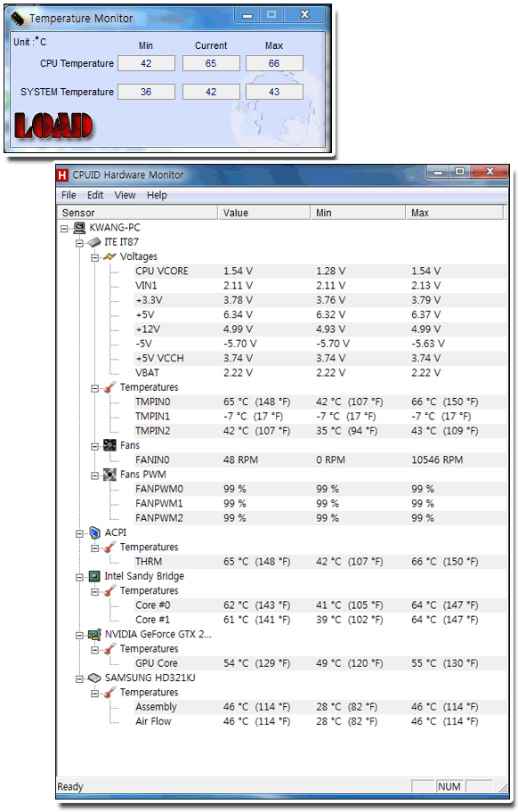Click thermometer icon under ITE IT87 Temperatures

109,387
